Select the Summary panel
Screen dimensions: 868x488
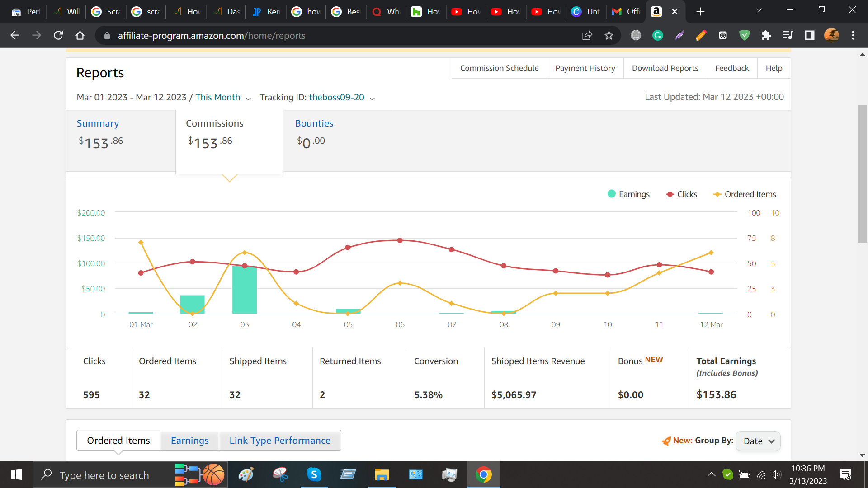click(x=121, y=141)
